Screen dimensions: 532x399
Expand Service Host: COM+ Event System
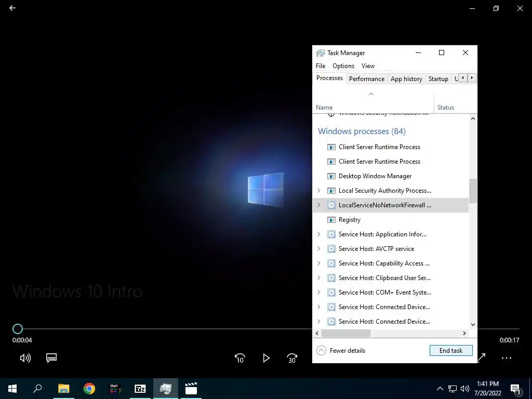click(x=318, y=292)
